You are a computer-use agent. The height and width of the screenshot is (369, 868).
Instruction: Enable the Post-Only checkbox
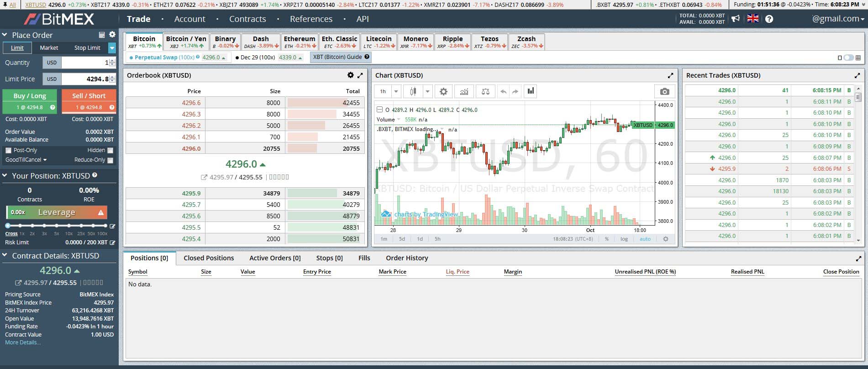click(8, 150)
